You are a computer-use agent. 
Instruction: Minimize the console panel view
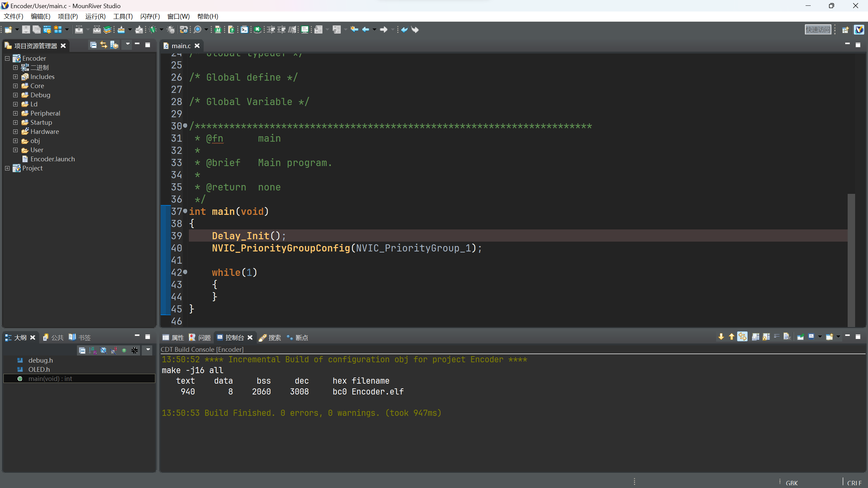point(847,336)
